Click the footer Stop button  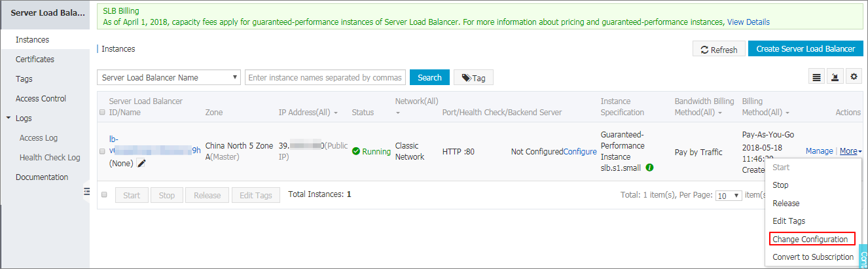click(167, 195)
